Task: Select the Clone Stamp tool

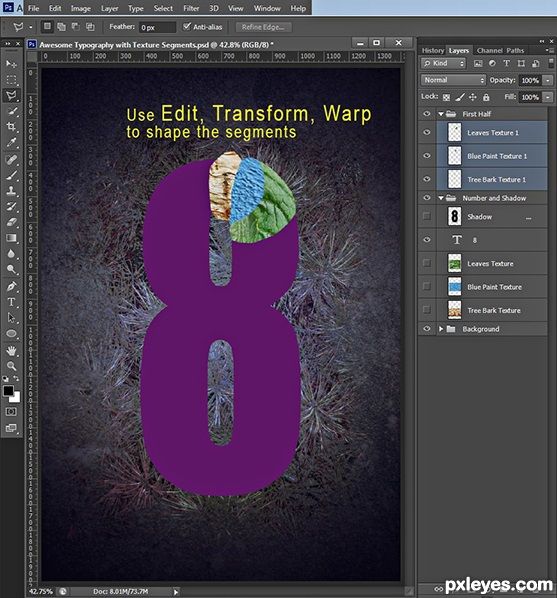Action: pos(11,191)
